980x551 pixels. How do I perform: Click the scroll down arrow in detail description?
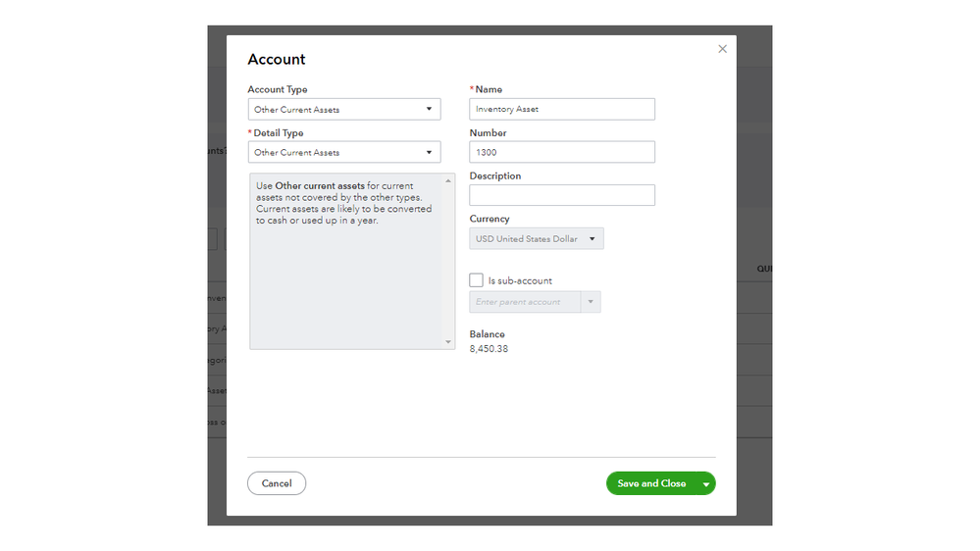tap(449, 342)
